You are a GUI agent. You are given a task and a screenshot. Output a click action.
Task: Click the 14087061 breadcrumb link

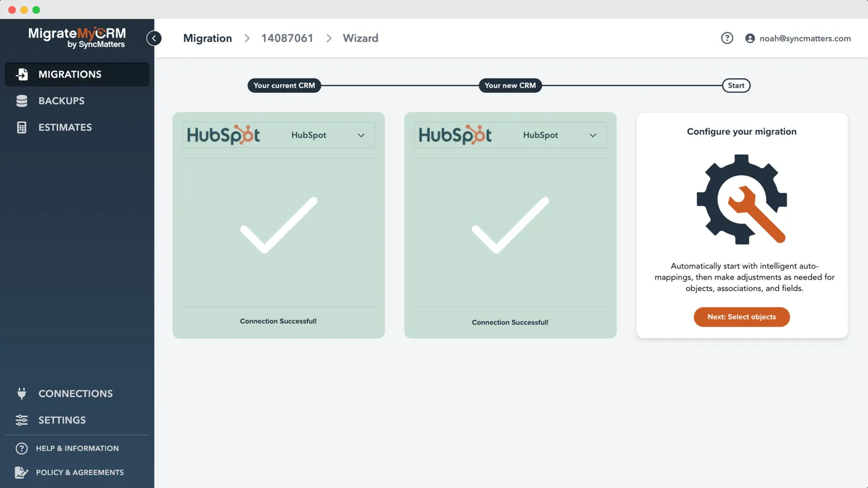pos(288,38)
